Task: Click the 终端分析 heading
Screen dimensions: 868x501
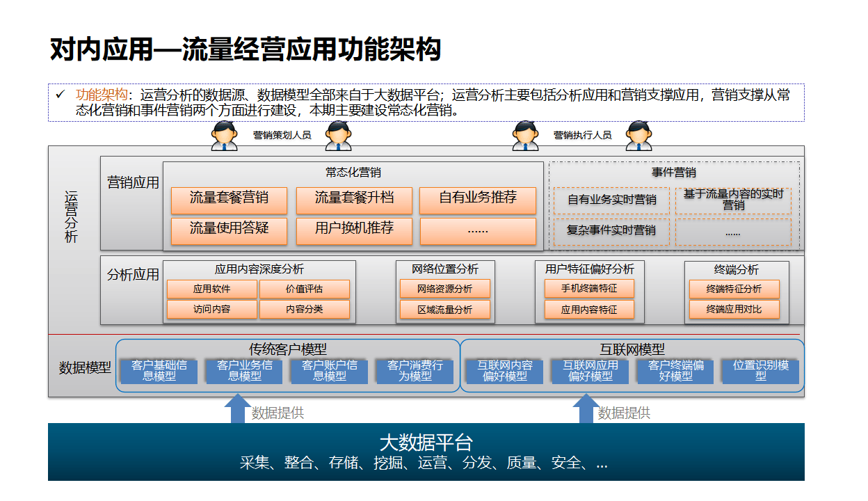Action: click(x=736, y=269)
